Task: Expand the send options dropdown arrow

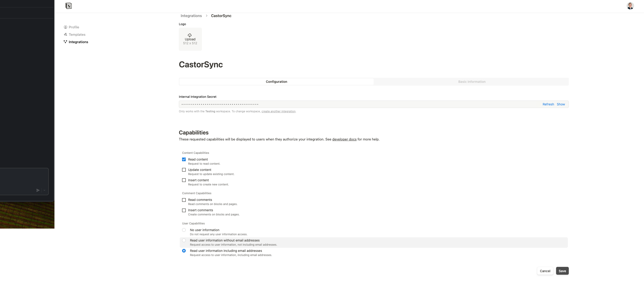Action: (44, 190)
